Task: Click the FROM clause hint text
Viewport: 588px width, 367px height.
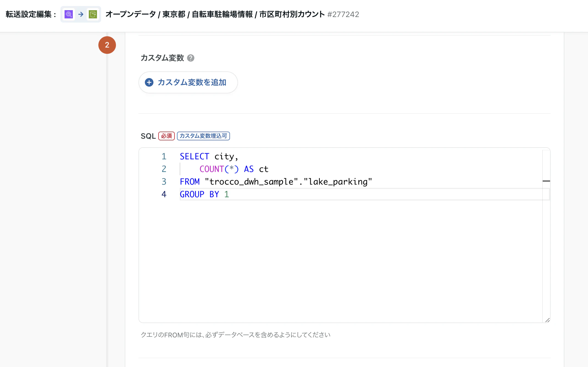Action: pos(235,335)
